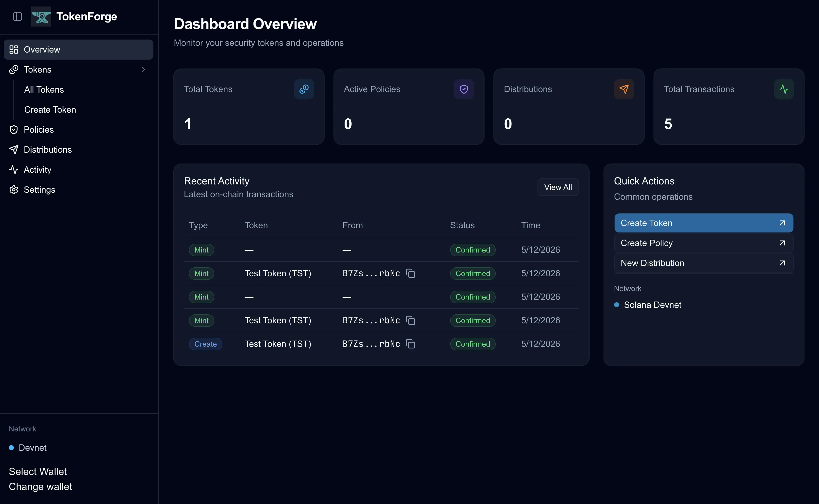Click the Create Token quick action button
The width and height of the screenshot is (819, 504).
(704, 223)
